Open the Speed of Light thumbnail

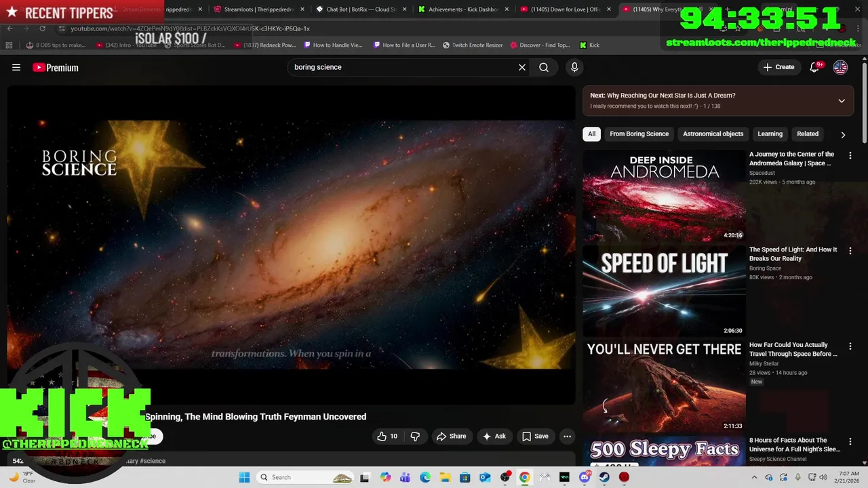[664, 291]
